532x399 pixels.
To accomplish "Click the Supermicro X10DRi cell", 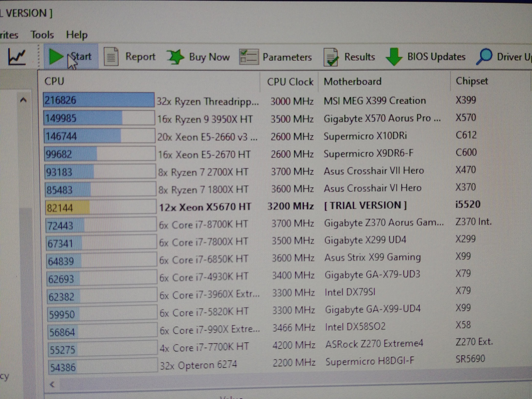I will click(x=365, y=136).
